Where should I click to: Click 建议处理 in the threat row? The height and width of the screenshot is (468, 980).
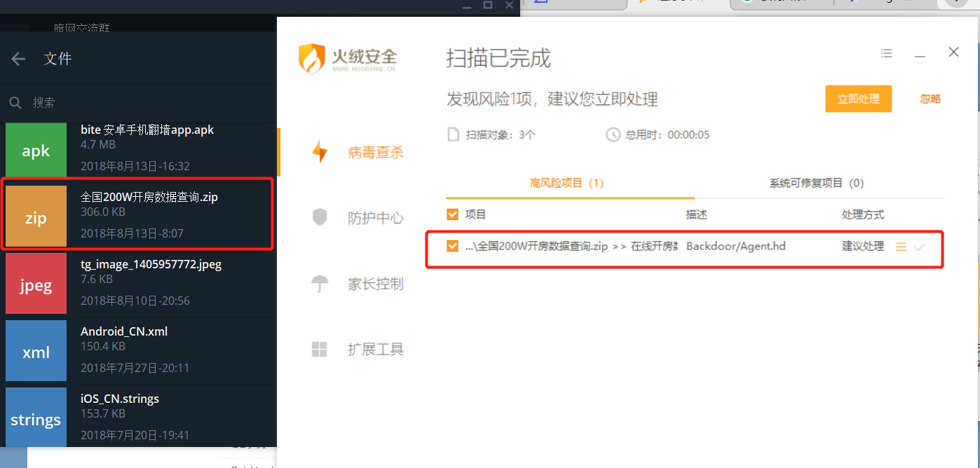click(863, 247)
